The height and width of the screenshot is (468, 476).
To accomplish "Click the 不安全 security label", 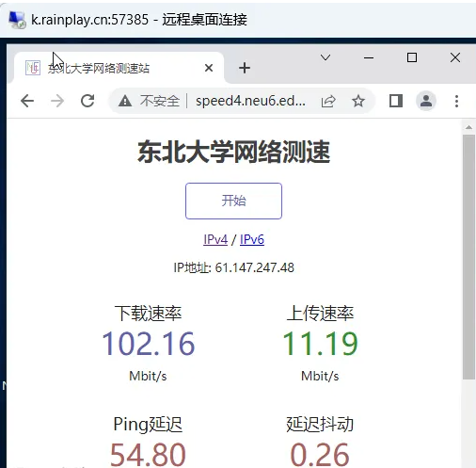I will pyautogui.click(x=160, y=101).
